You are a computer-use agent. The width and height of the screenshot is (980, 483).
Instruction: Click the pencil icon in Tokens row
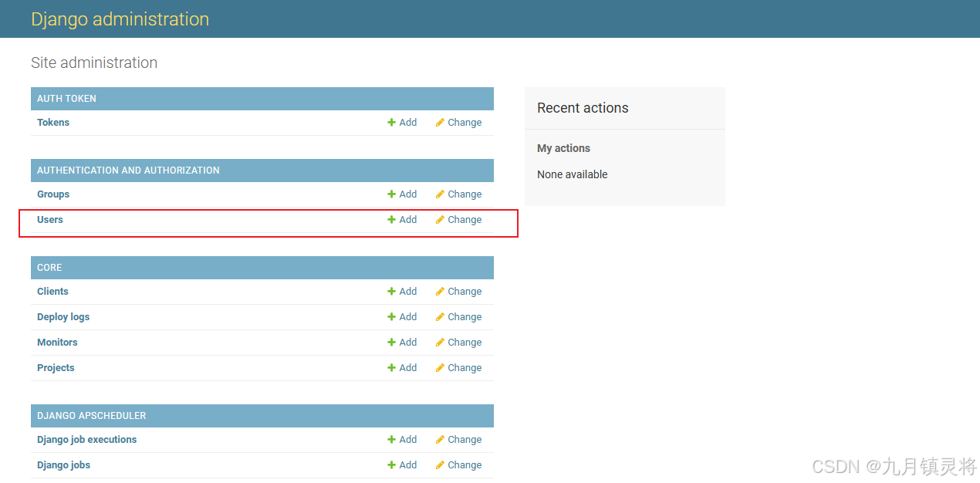(440, 123)
